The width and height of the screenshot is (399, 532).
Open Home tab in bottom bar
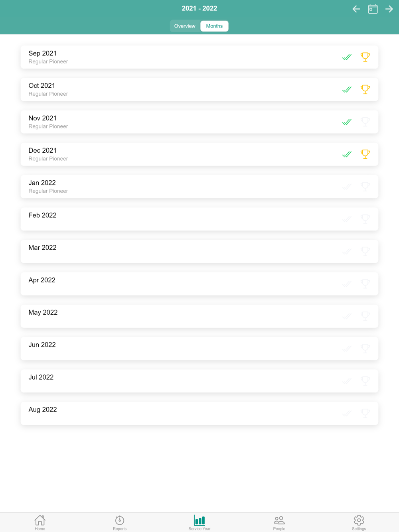point(40,522)
